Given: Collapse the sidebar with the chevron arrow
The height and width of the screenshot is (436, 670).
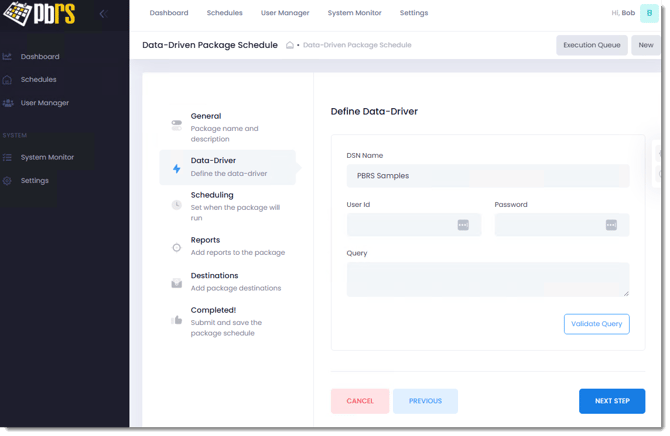Looking at the screenshot, I should coord(102,14).
